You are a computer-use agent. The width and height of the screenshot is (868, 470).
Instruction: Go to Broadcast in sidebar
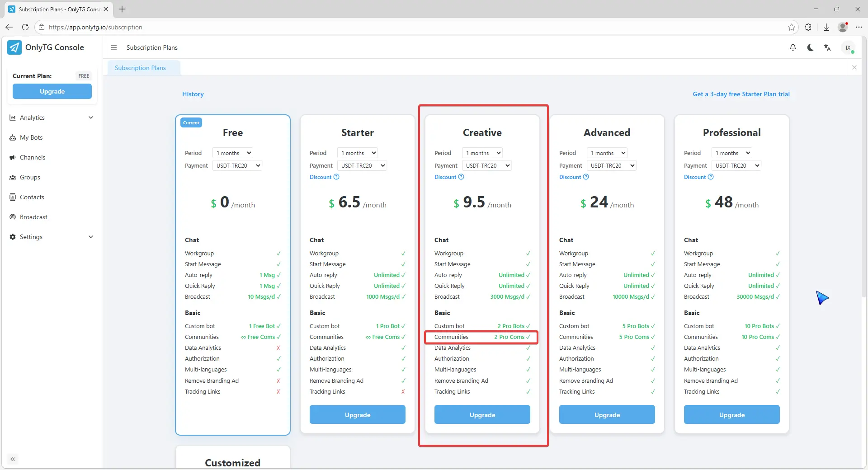click(x=33, y=217)
